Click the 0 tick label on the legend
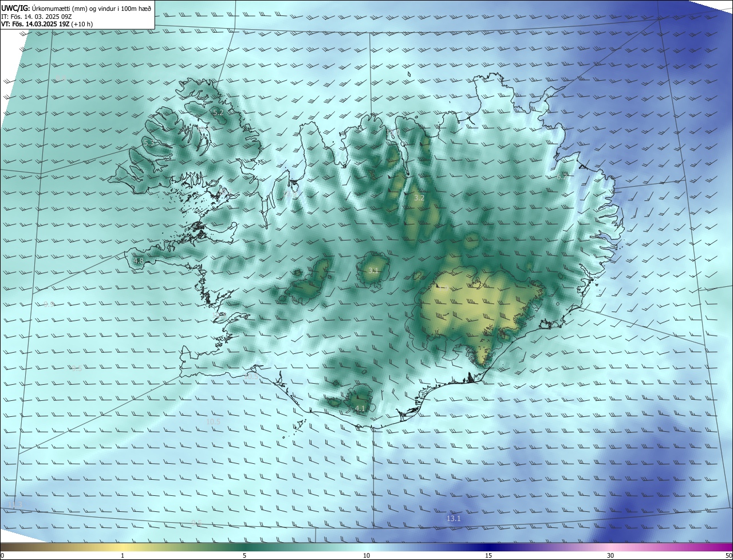Viewport: 733px width, 560px height. [2, 555]
